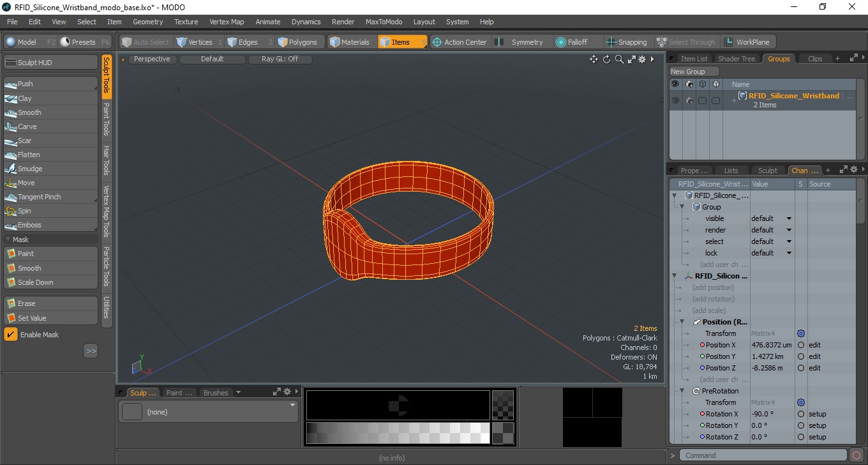Click the mask Erase tool

coord(50,303)
